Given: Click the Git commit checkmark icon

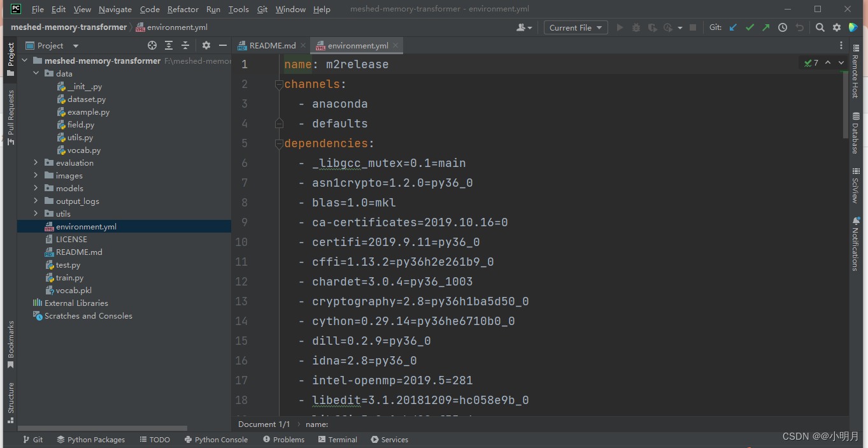Looking at the screenshot, I should click(750, 27).
